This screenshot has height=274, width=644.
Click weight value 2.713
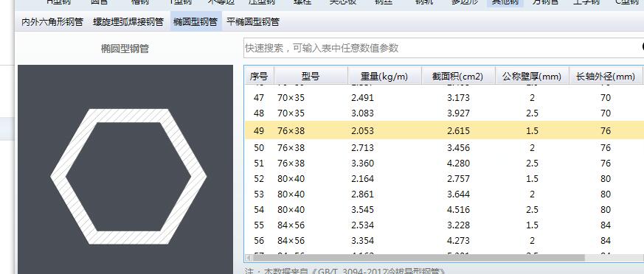pos(363,147)
